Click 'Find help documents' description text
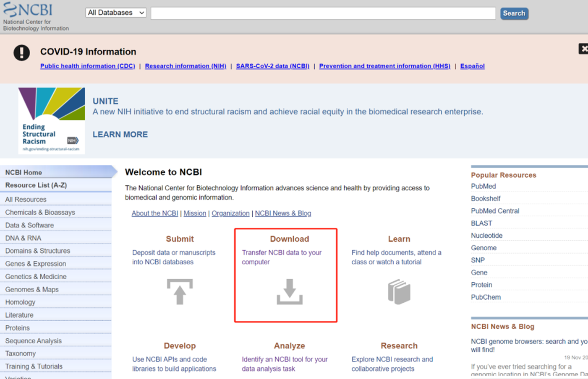The image size is (588, 379). pyautogui.click(x=396, y=257)
